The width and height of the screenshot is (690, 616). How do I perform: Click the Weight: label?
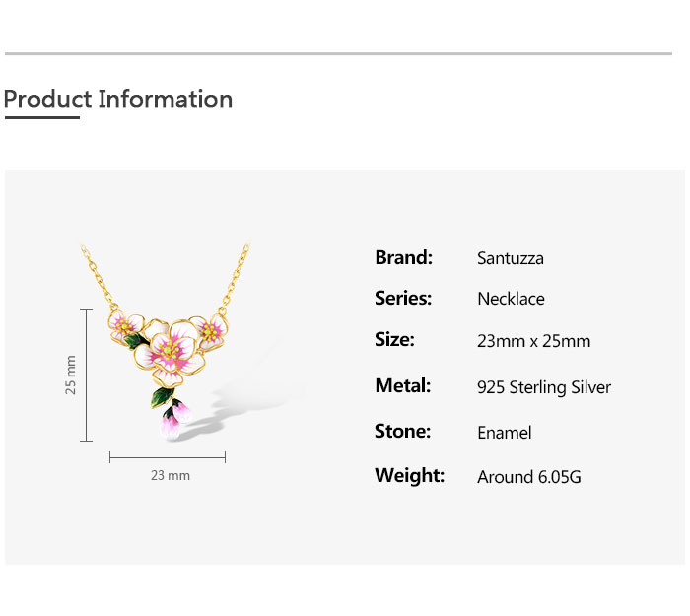[x=409, y=476]
